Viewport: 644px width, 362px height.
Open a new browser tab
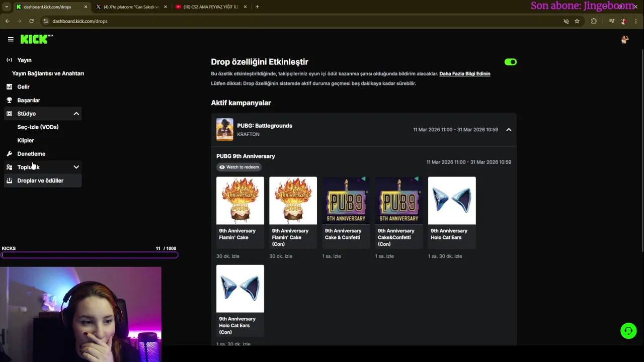click(257, 7)
